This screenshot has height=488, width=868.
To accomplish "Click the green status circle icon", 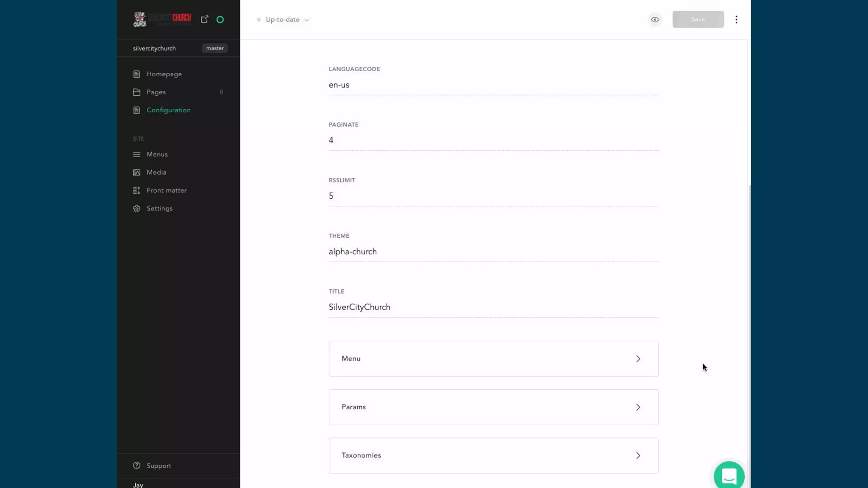I will [220, 19].
